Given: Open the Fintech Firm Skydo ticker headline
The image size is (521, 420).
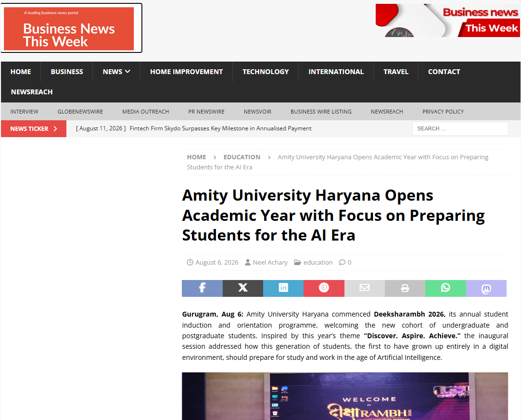Looking at the screenshot, I should pos(221,128).
